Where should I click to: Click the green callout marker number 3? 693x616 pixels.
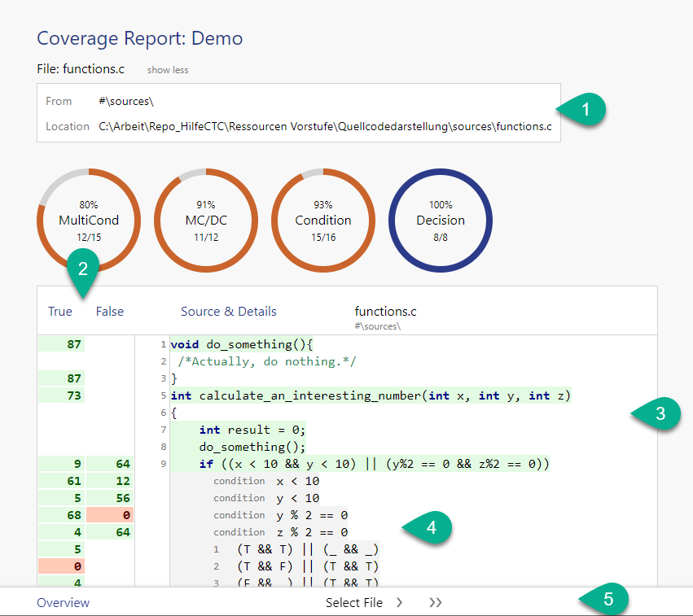click(660, 414)
